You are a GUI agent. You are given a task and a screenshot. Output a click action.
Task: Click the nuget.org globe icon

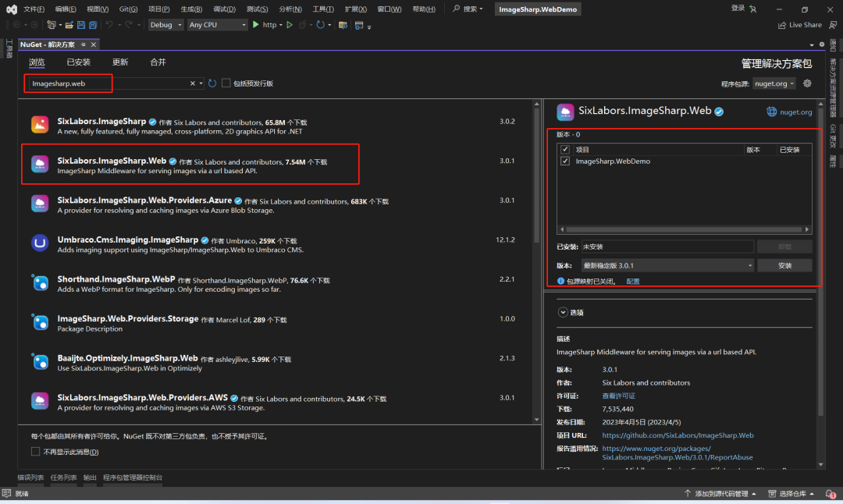771,112
